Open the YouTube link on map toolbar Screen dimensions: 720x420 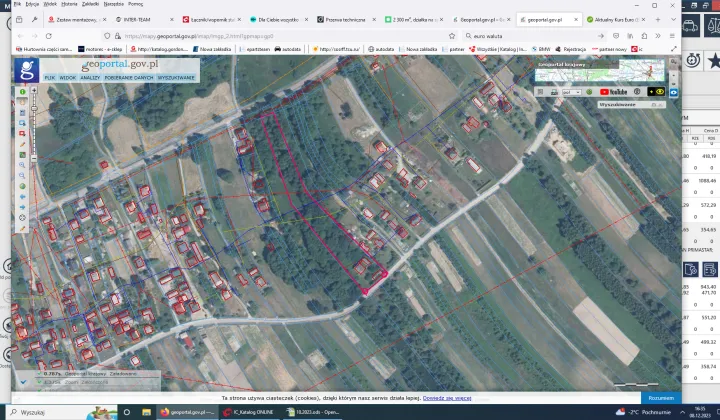[613, 92]
